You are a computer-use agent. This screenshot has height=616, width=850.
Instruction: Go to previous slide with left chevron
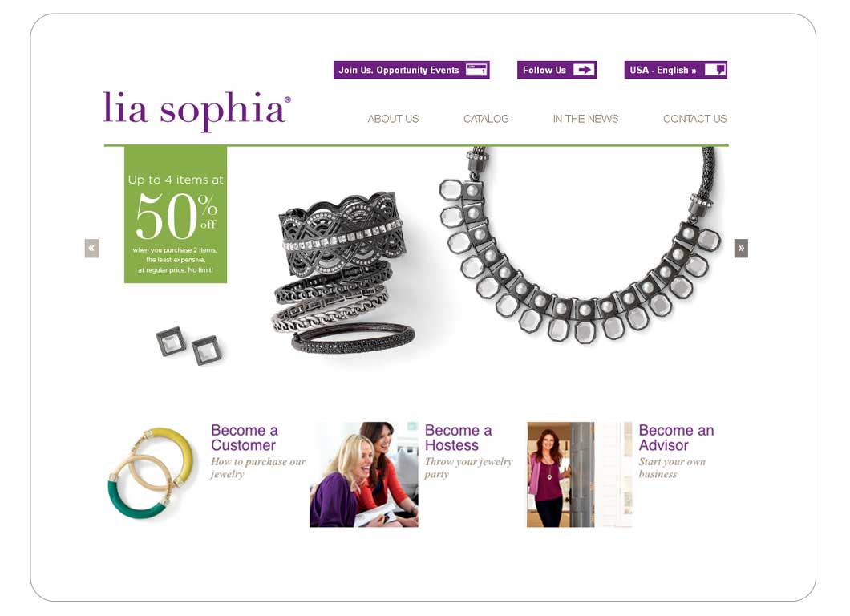coord(91,249)
